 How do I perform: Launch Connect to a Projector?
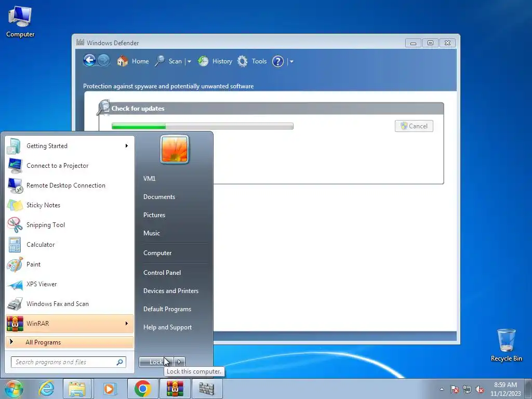pos(69,166)
